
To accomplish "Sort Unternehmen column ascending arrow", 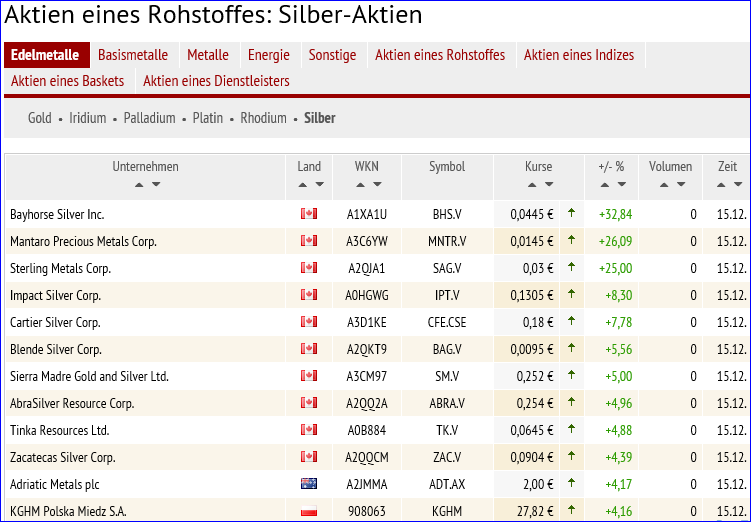I will [139, 185].
